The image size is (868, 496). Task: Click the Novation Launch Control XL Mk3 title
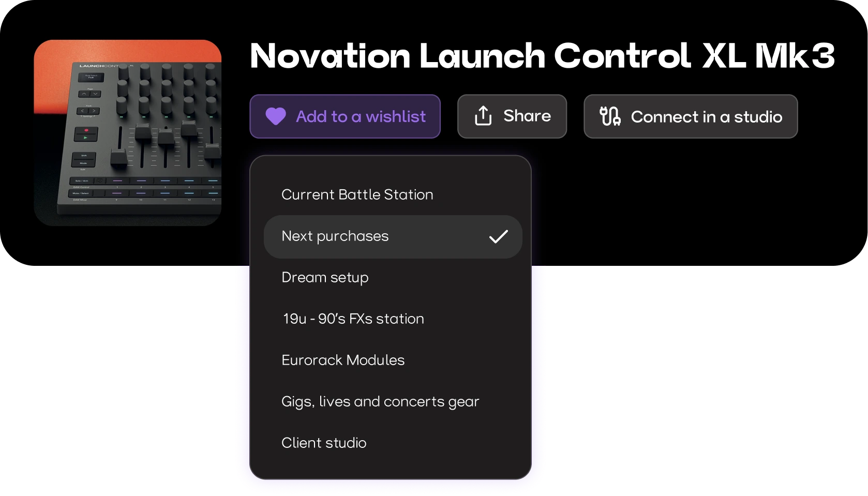[x=542, y=56]
